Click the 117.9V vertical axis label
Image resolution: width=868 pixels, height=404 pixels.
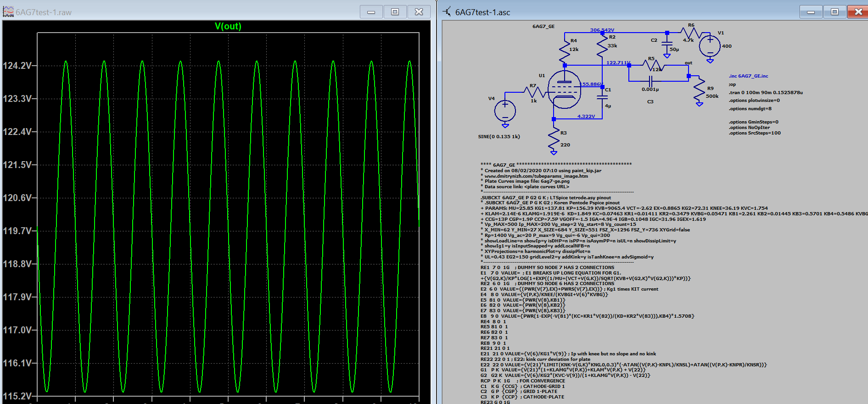17,297
